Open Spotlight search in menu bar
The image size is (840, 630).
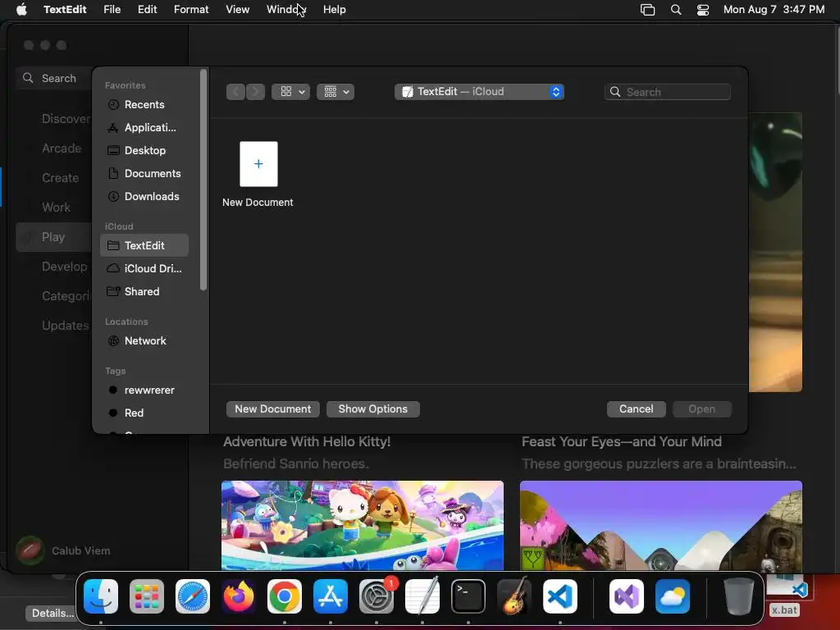pos(676,10)
